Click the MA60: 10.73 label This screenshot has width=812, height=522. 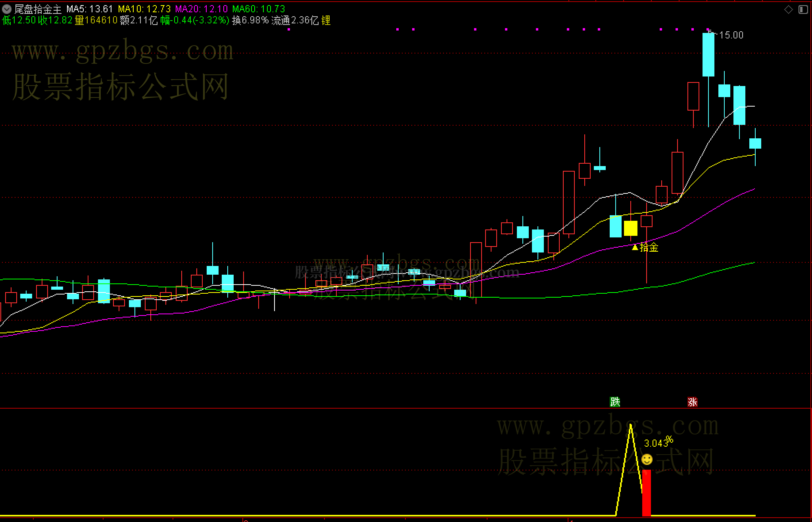click(259, 9)
